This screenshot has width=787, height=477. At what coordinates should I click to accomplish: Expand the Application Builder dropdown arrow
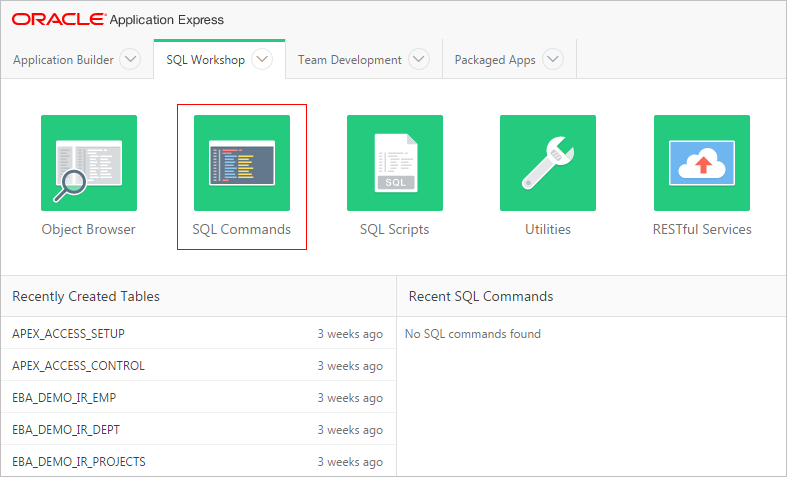coord(130,60)
